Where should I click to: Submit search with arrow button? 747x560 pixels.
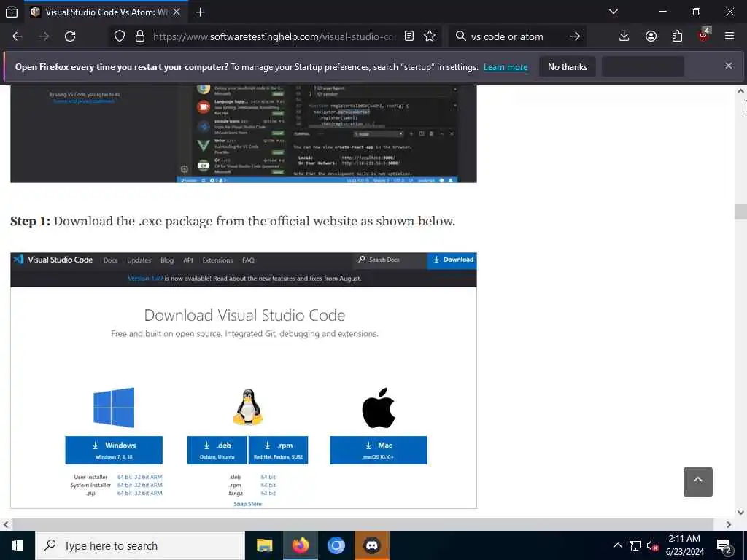pyautogui.click(x=575, y=36)
